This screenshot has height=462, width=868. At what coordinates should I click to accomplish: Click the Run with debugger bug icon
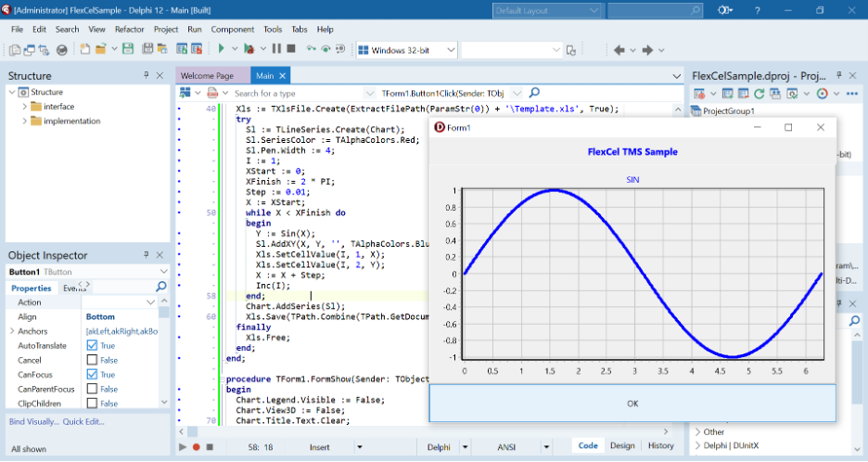click(249, 49)
